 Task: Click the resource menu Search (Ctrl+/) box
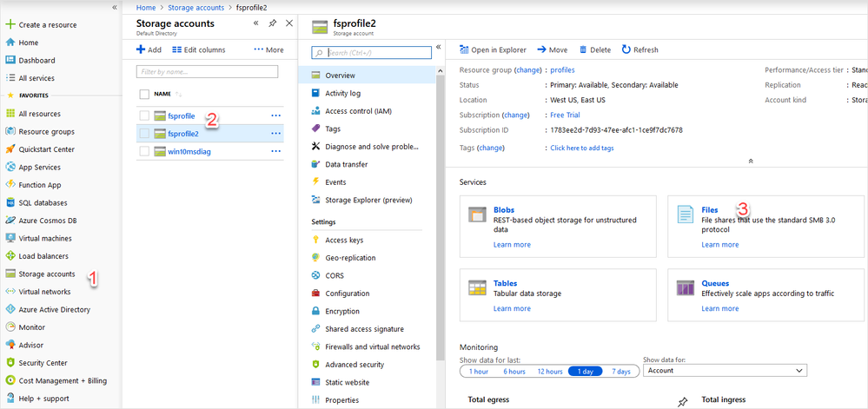point(372,53)
